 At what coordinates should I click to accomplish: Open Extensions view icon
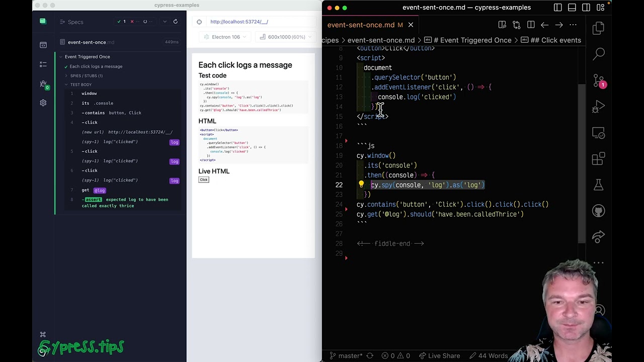(x=598, y=159)
